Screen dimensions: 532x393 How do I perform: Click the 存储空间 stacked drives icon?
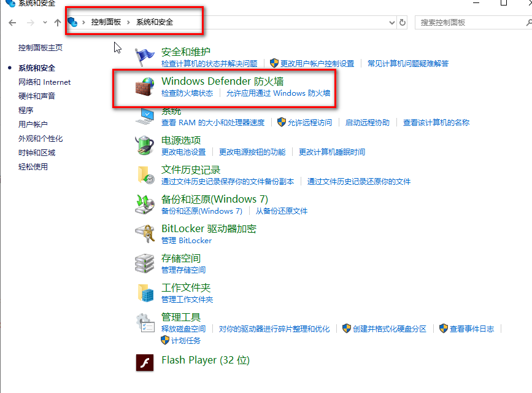point(145,263)
